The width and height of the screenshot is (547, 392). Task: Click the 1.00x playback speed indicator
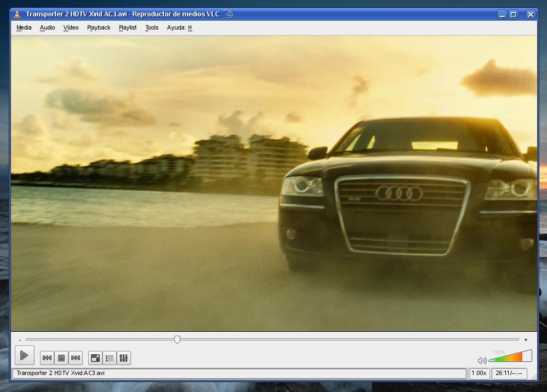479,373
